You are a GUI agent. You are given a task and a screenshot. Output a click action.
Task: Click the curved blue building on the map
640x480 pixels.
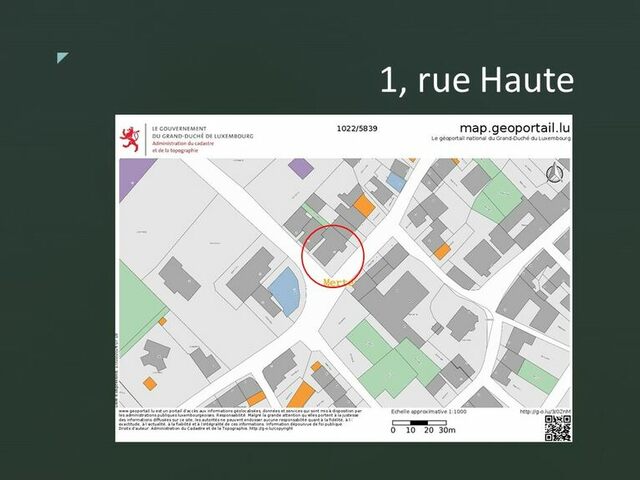(283, 292)
